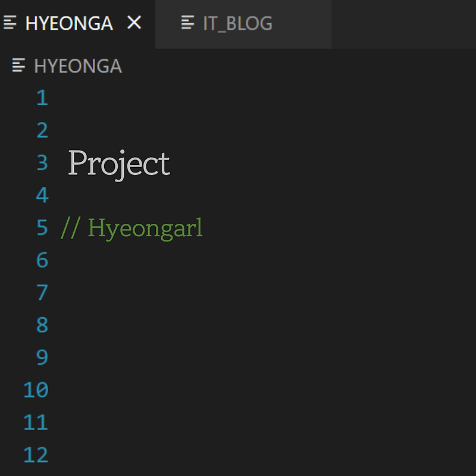Select line number 2 in gutter
The height and width of the screenshot is (476, 476).
coord(42,130)
